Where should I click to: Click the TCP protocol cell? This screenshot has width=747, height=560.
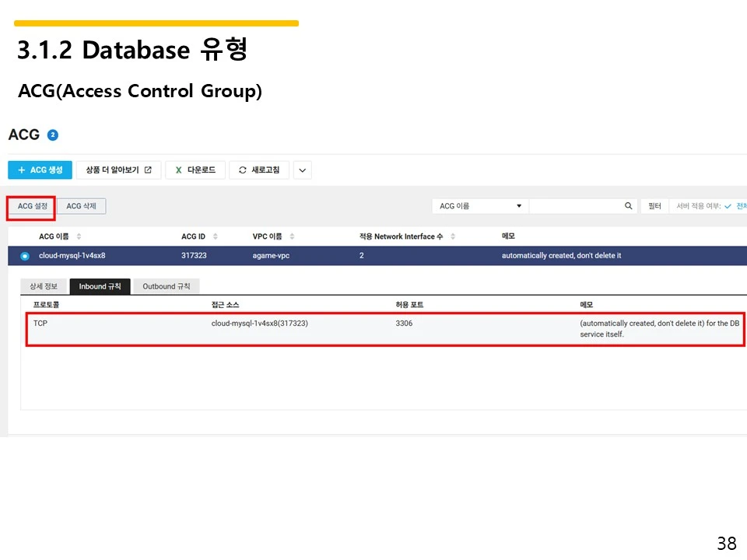point(40,324)
